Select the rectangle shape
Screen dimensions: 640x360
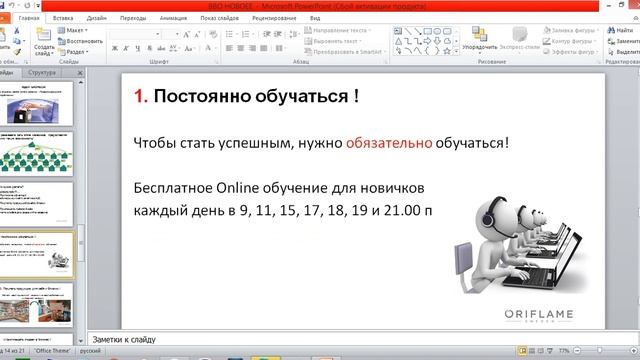[427, 31]
